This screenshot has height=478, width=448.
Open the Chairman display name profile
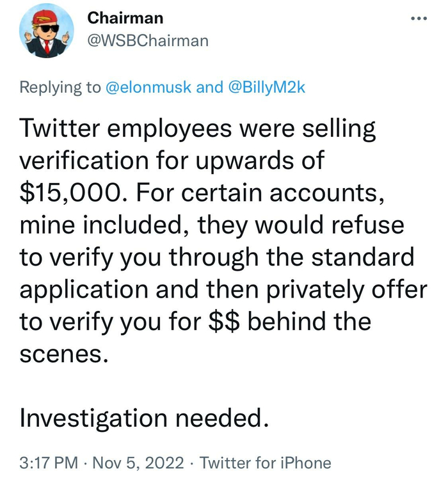point(124,19)
